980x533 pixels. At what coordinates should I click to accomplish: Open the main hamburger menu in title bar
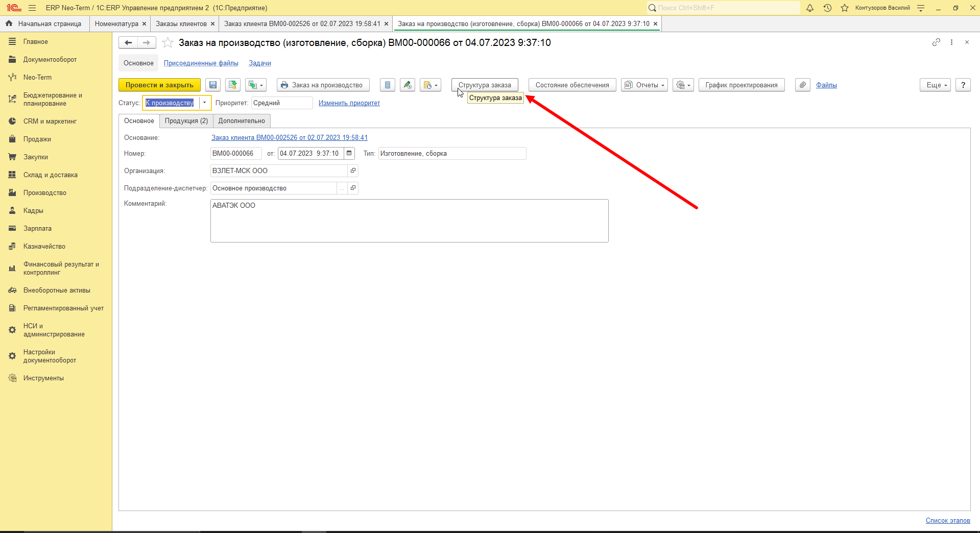(x=32, y=8)
